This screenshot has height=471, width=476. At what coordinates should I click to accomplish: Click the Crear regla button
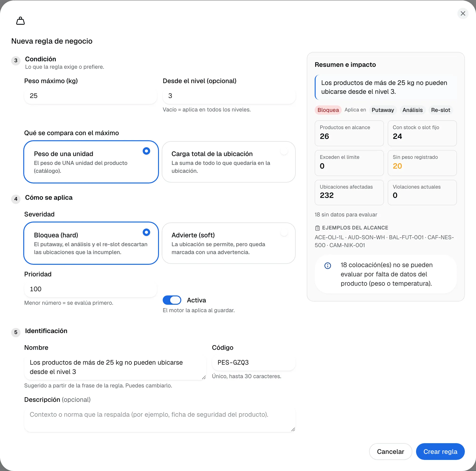(x=440, y=451)
